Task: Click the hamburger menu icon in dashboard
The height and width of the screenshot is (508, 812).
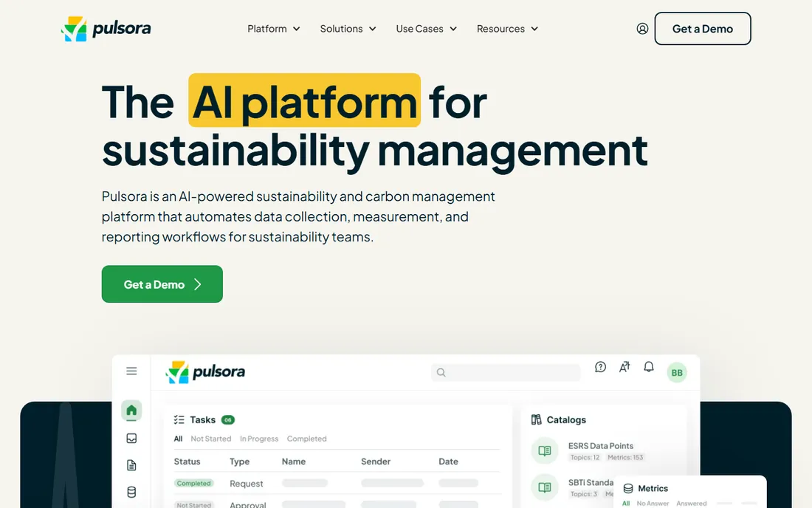Action: 131,371
